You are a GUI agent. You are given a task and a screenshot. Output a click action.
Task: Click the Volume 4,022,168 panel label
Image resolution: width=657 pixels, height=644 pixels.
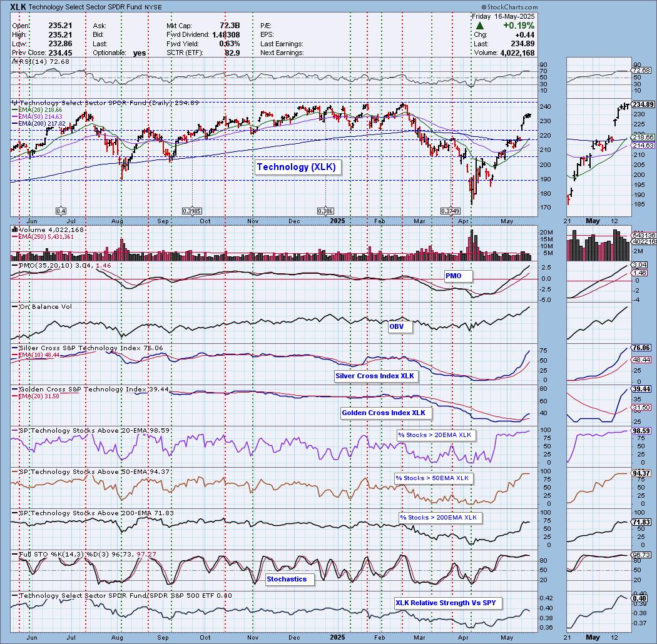coord(48,230)
